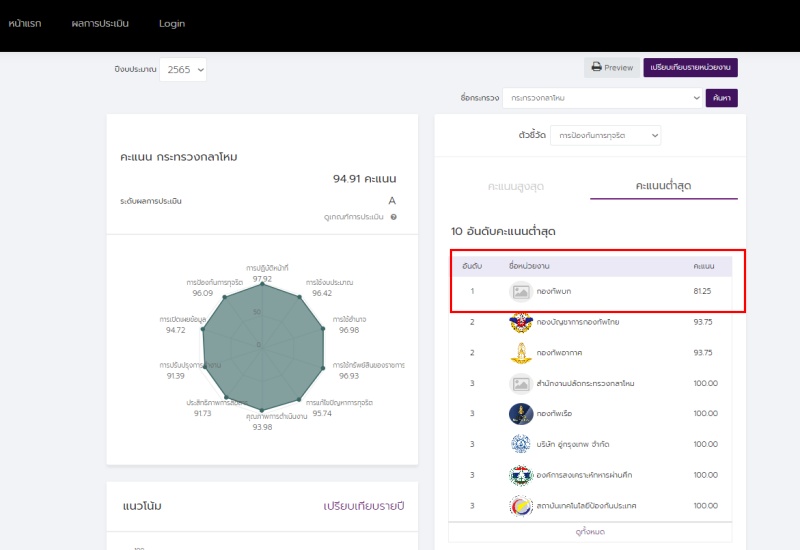Click the สถาบันเทคโนโลยีป้องกันประเทศ logo
Viewport: 800px width, 550px height.
pyautogui.click(x=520, y=505)
